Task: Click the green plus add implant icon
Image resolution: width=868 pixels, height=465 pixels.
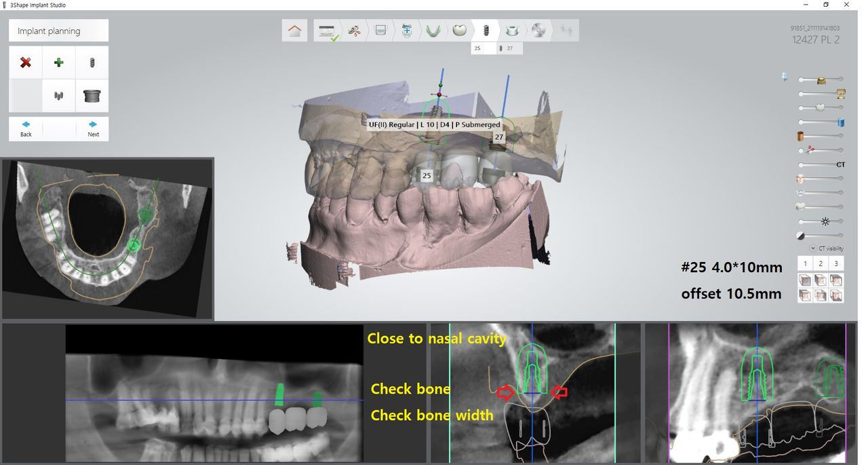Action: [x=59, y=62]
